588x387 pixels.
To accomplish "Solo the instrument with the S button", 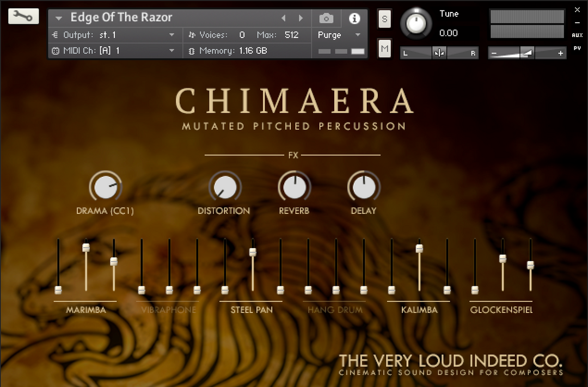I will coord(384,19).
